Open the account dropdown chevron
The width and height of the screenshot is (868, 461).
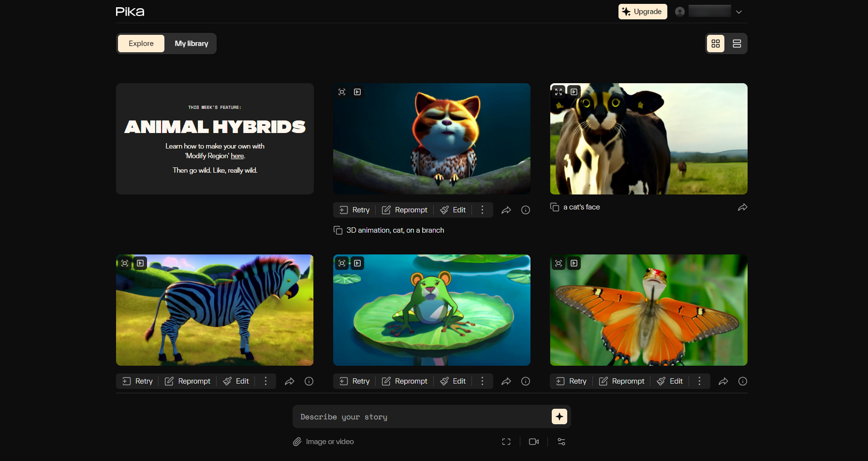click(x=738, y=12)
